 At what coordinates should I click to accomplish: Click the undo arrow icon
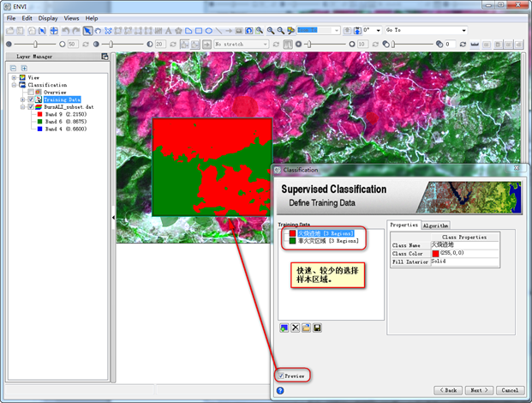(65, 31)
